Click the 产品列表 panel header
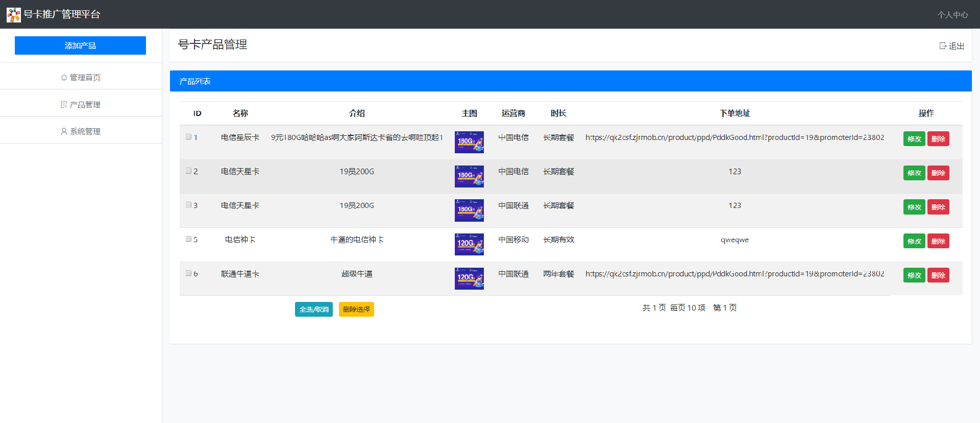 [571, 81]
